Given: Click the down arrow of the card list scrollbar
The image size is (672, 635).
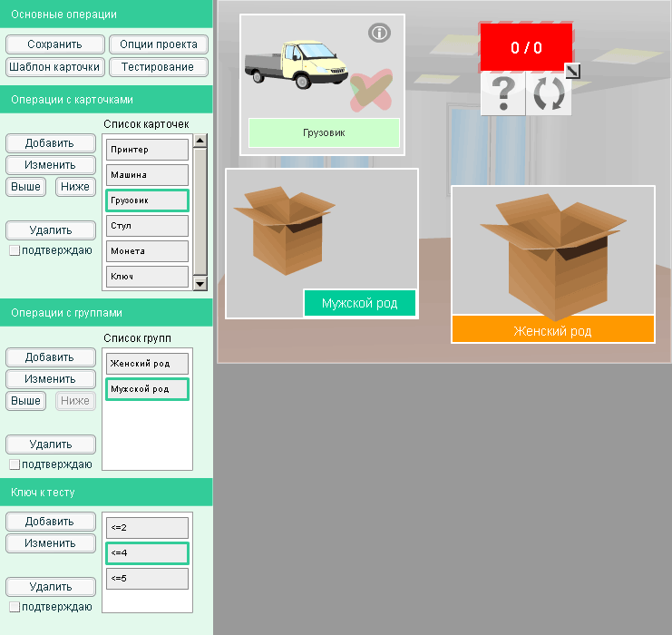Looking at the screenshot, I should [200, 283].
